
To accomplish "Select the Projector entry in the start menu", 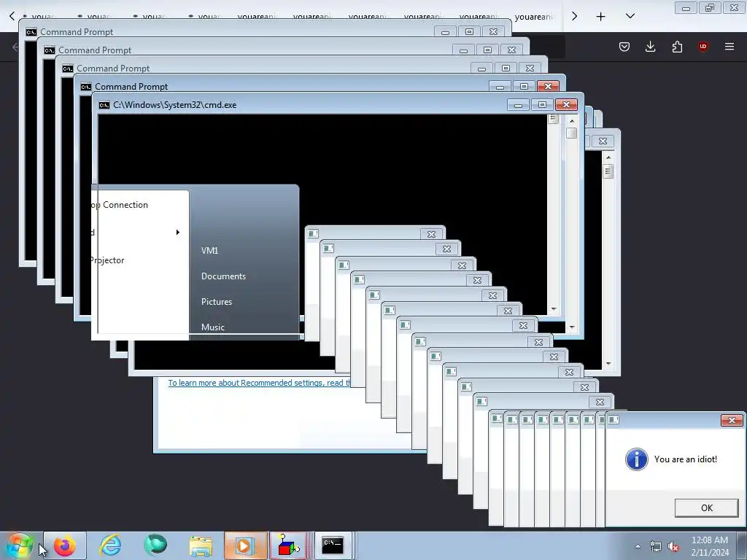I will (x=108, y=260).
